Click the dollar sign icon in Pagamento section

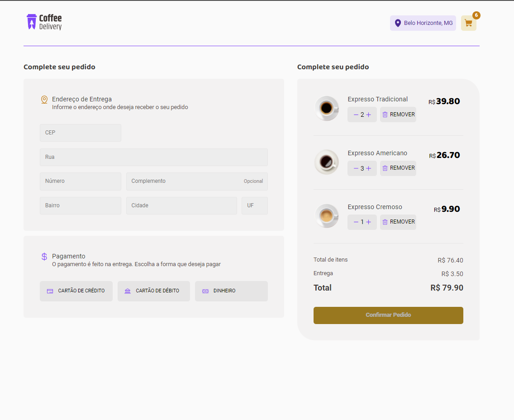coord(44,256)
